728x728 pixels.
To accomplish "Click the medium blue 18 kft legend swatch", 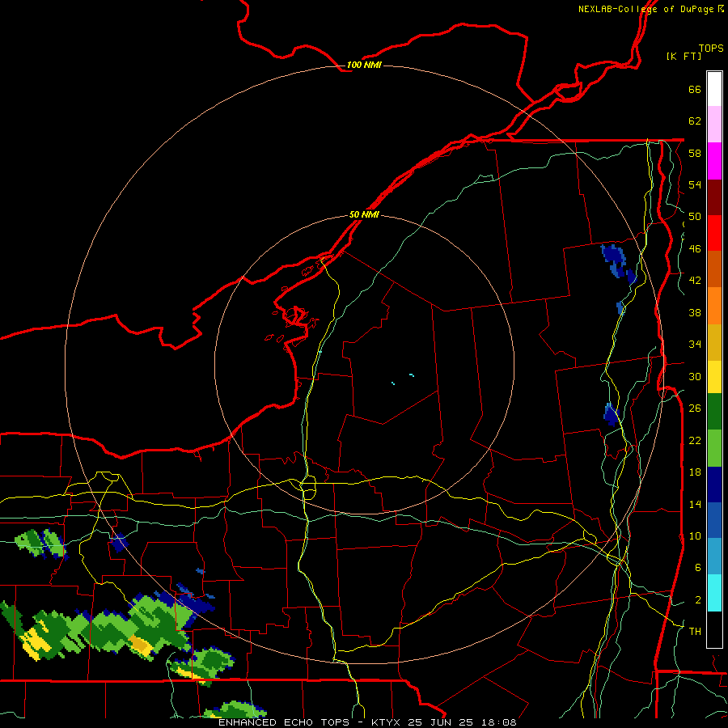I will pos(714,520).
